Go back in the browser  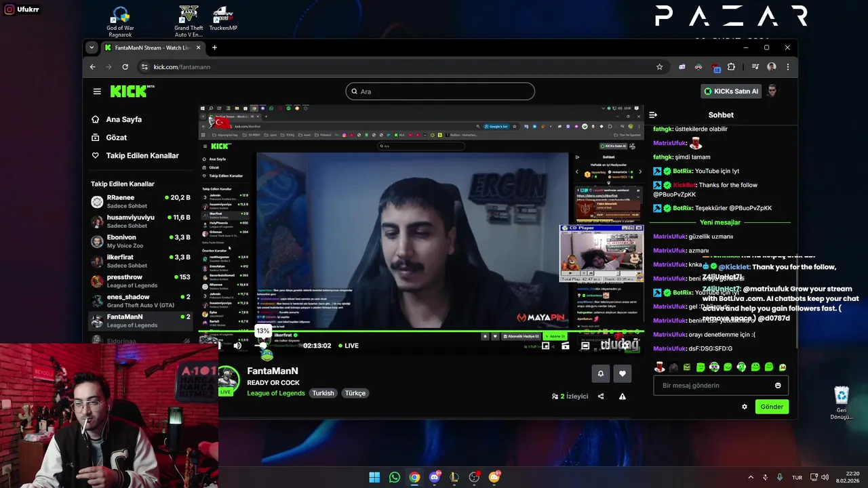click(x=93, y=67)
